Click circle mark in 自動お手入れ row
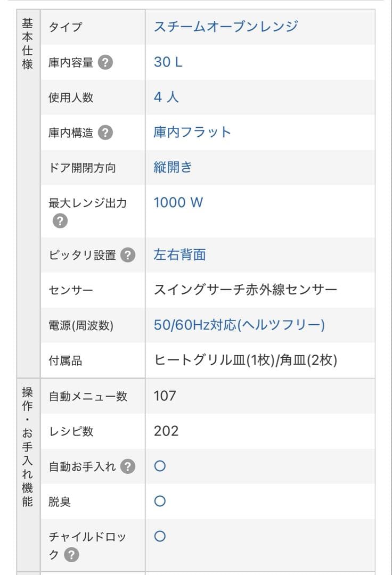The height and width of the screenshot is (575, 392). click(x=160, y=466)
